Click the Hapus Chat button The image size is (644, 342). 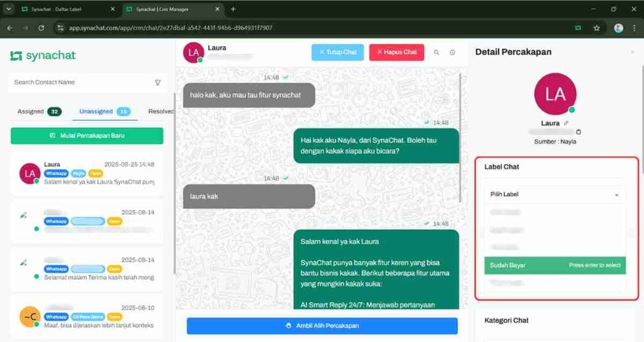click(x=397, y=52)
